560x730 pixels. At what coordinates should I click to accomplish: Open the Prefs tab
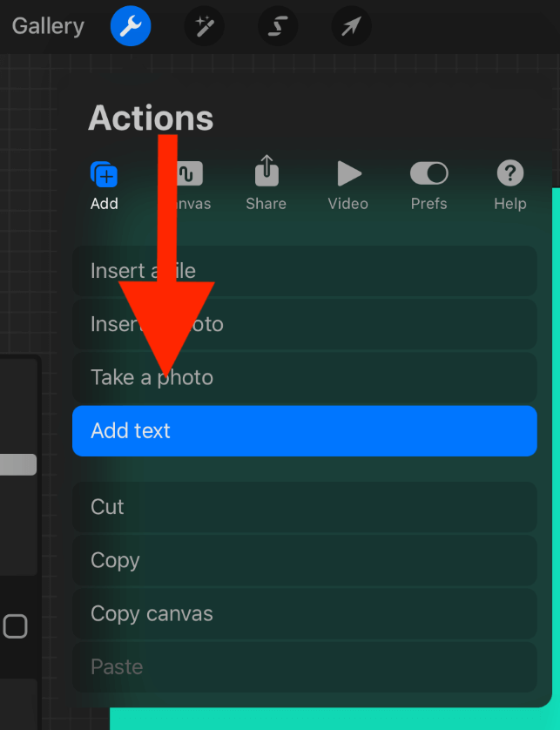[x=428, y=186]
